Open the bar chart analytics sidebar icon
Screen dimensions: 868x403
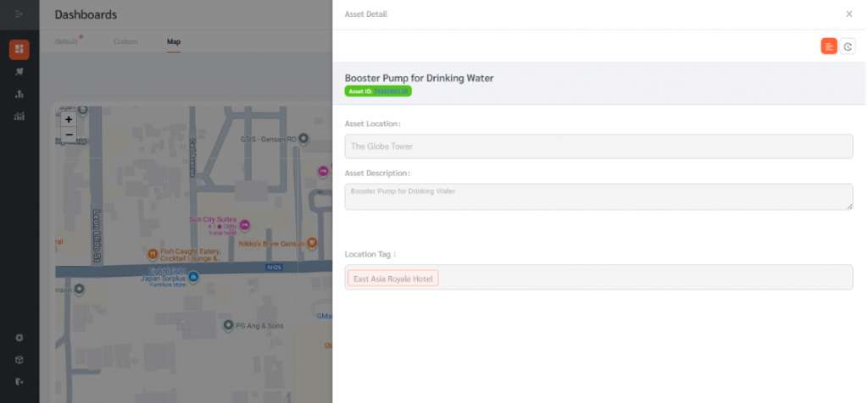pos(19,117)
